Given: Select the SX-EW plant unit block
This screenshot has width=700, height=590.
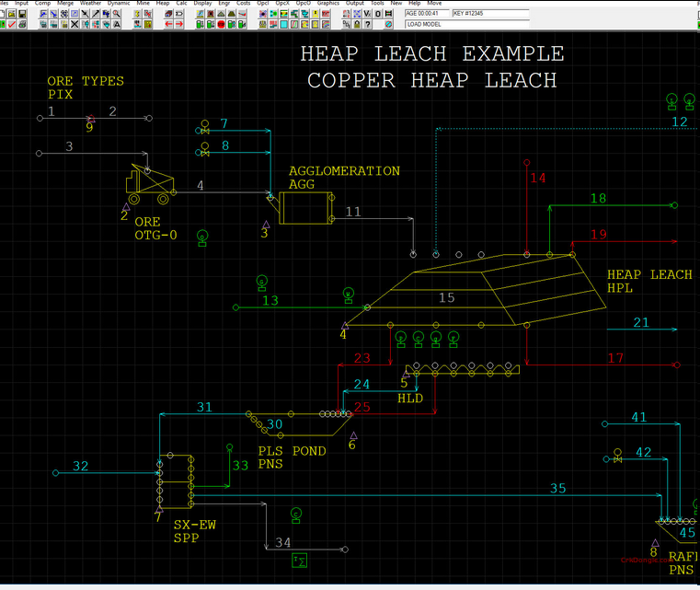Looking at the screenshot, I should click(x=175, y=480).
